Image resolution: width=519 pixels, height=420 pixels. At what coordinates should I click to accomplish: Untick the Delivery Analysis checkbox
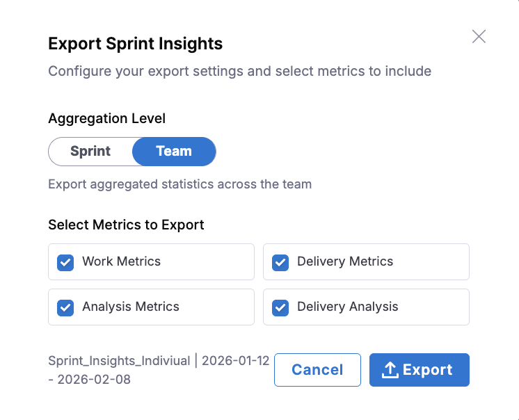click(280, 307)
